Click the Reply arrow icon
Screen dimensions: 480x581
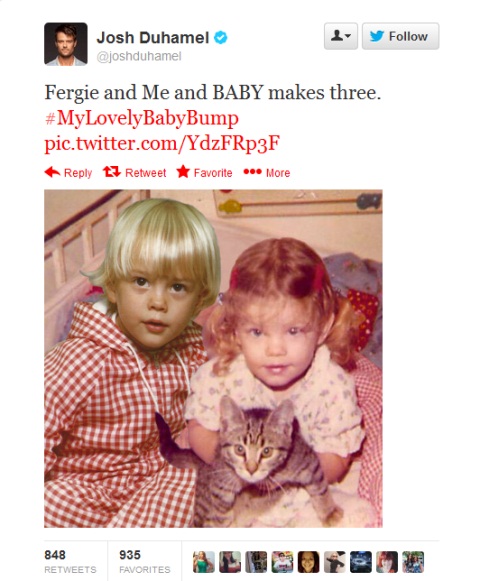tap(52, 172)
